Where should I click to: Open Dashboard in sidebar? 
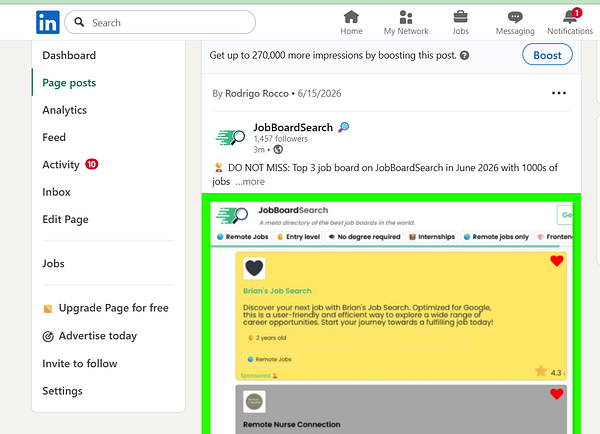(69, 55)
